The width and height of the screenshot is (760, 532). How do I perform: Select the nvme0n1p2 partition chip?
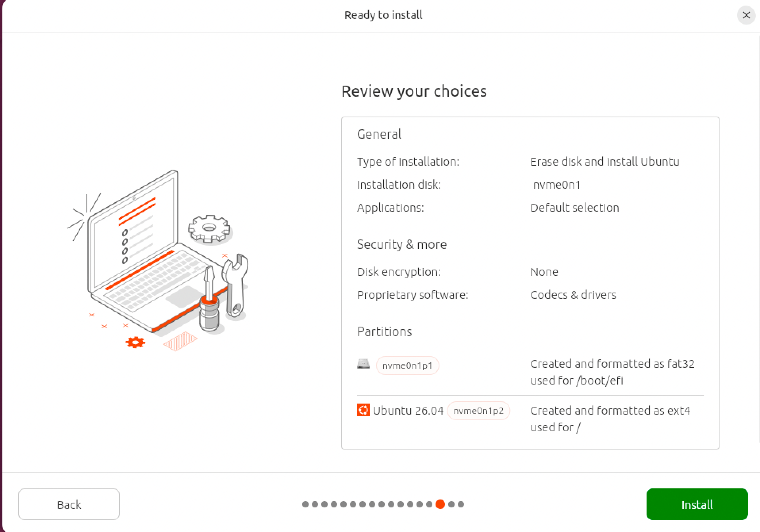(x=478, y=411)
